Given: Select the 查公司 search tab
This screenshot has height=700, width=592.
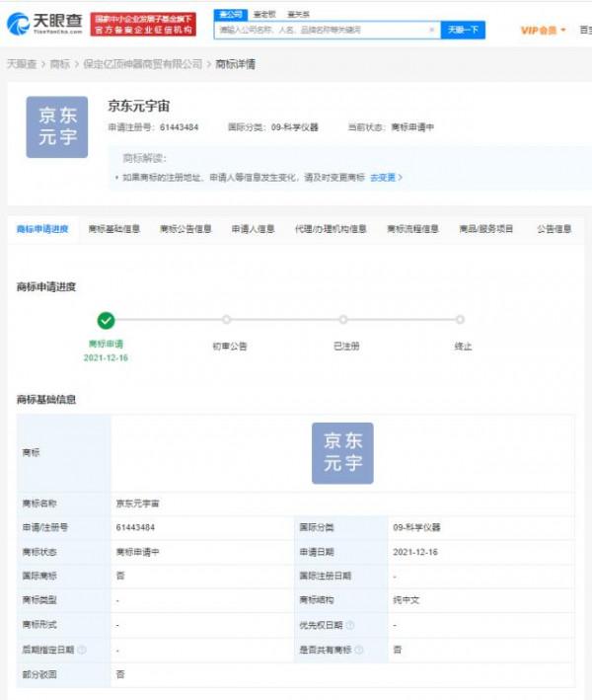Looking at the screenshot, I should pyautogui.click(x=231, y=14).
